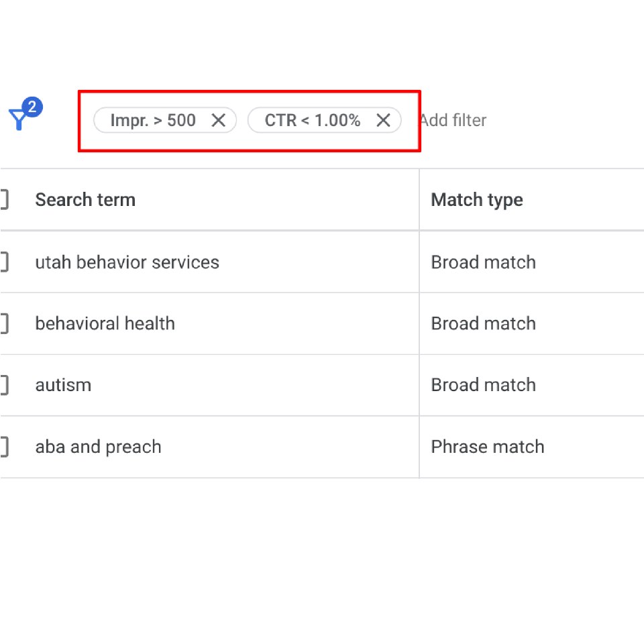Check the aba and preach row checkbox

point(4,447)
